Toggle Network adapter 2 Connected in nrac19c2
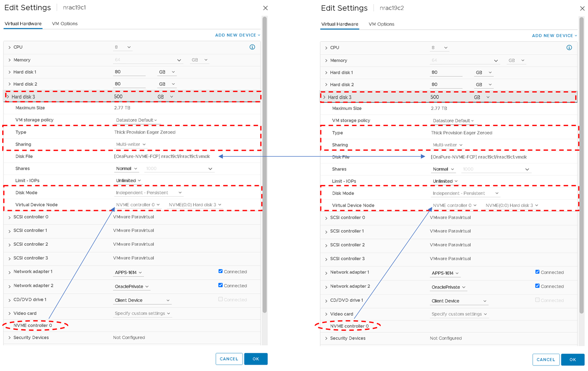Screen dimensions: 588x371 point(537,286)
